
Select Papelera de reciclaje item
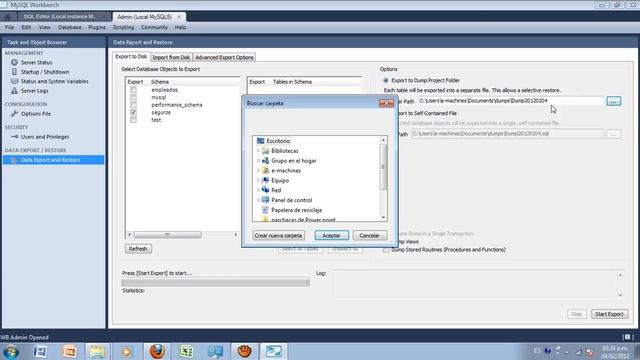[x=296, y=210]
